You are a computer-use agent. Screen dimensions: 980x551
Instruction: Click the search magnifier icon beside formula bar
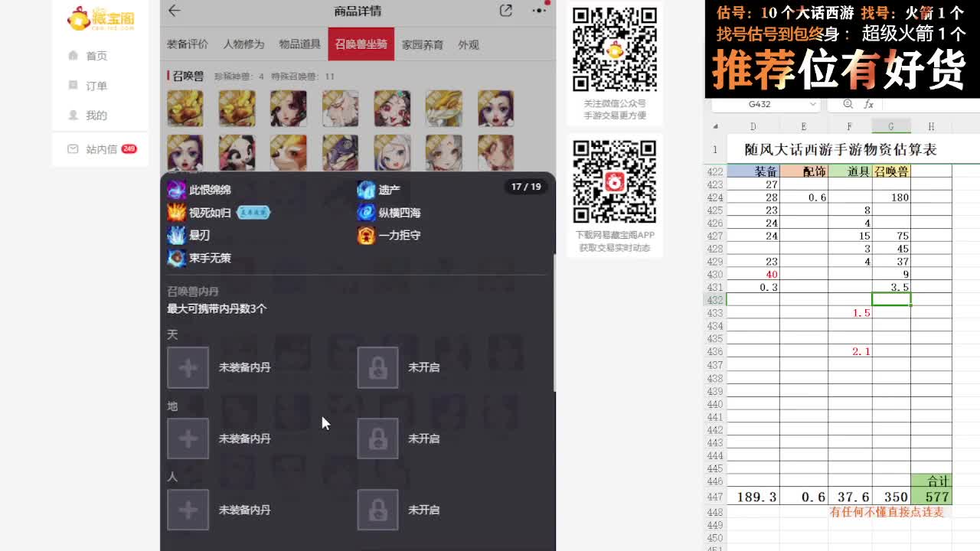[x=848, y=104]
